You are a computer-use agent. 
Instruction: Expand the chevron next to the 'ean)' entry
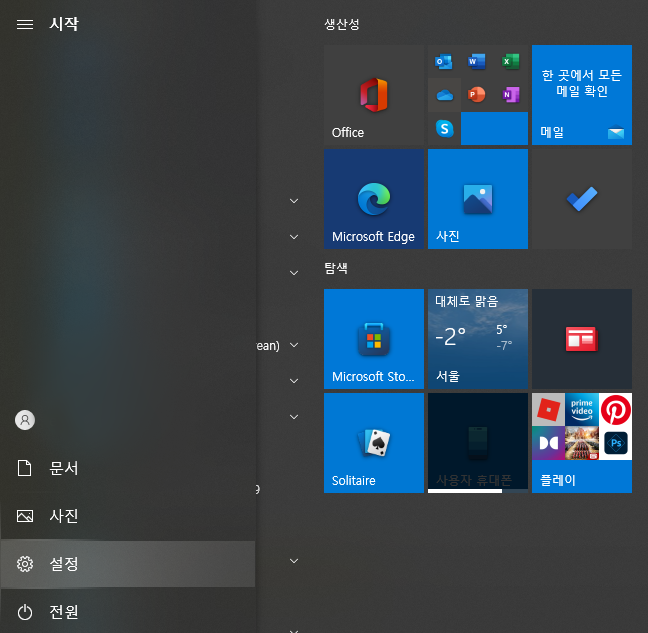294,345
